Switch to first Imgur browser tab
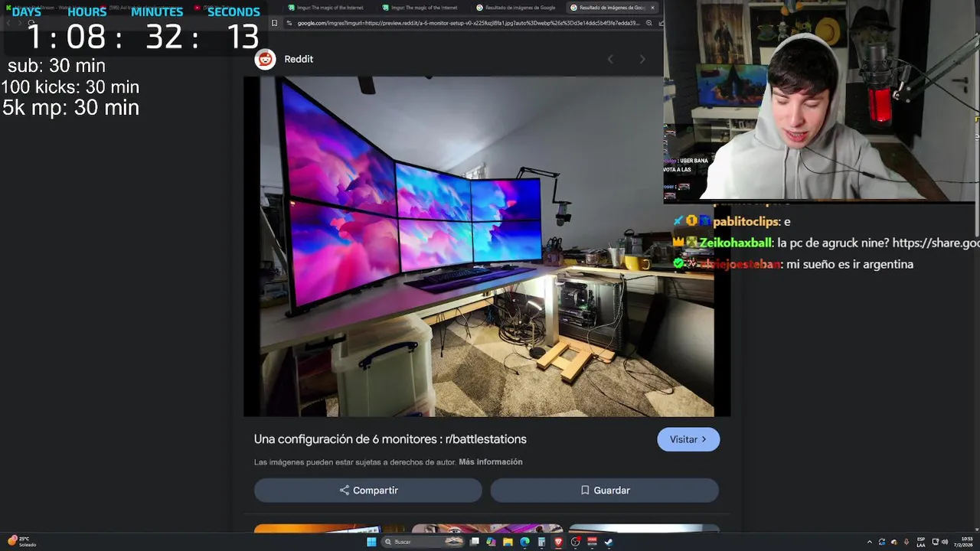The height and width of the screenshot is (551, 980). (x=329, y=8)
